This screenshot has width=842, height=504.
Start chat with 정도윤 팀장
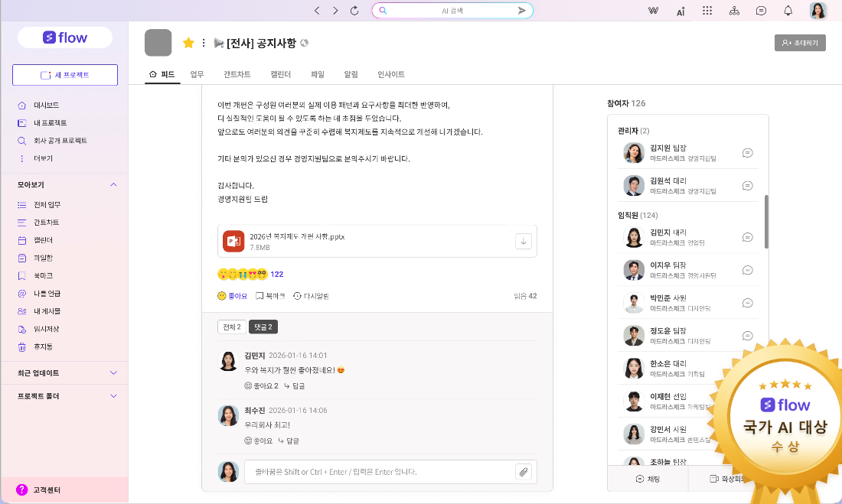click(x=747, y=336)
